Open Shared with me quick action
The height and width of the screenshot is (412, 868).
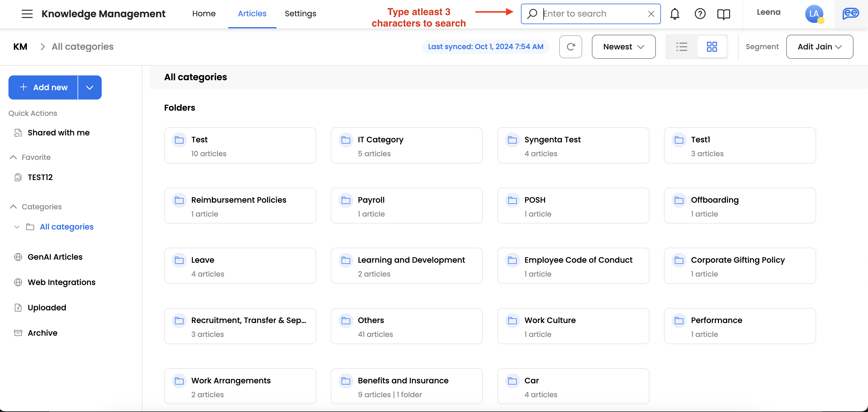(x=58, y=133)
